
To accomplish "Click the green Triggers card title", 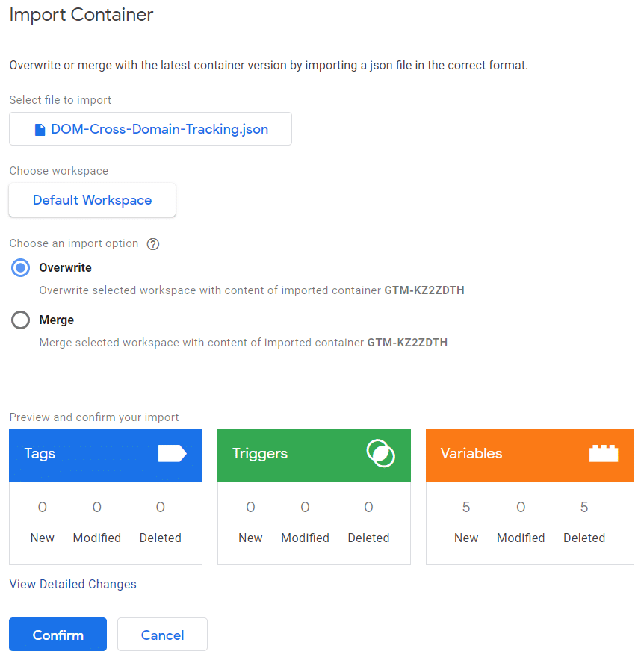I will (259, 454).
